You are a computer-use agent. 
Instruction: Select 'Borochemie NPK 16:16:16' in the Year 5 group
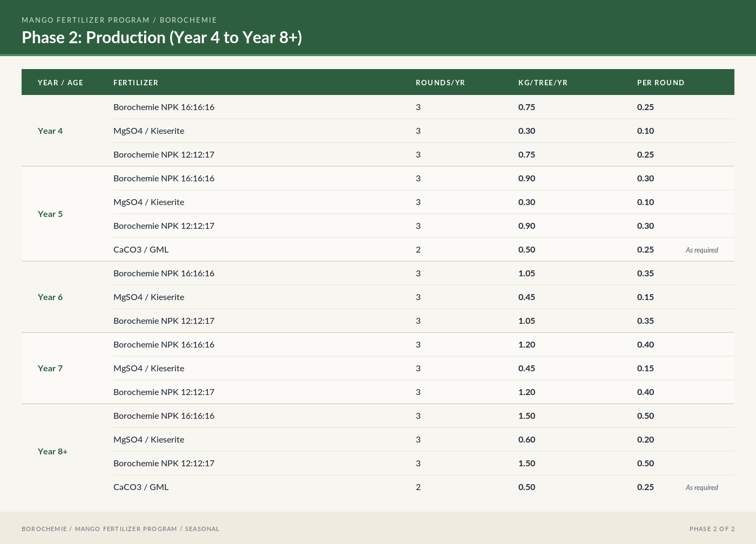pos(164,178)
